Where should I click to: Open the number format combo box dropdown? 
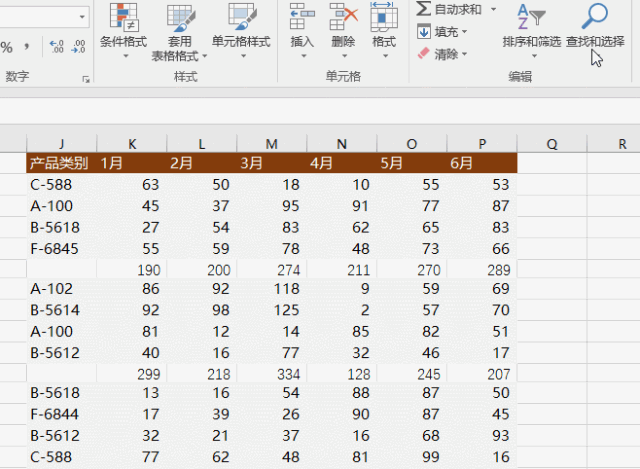[x=81, y=17]
